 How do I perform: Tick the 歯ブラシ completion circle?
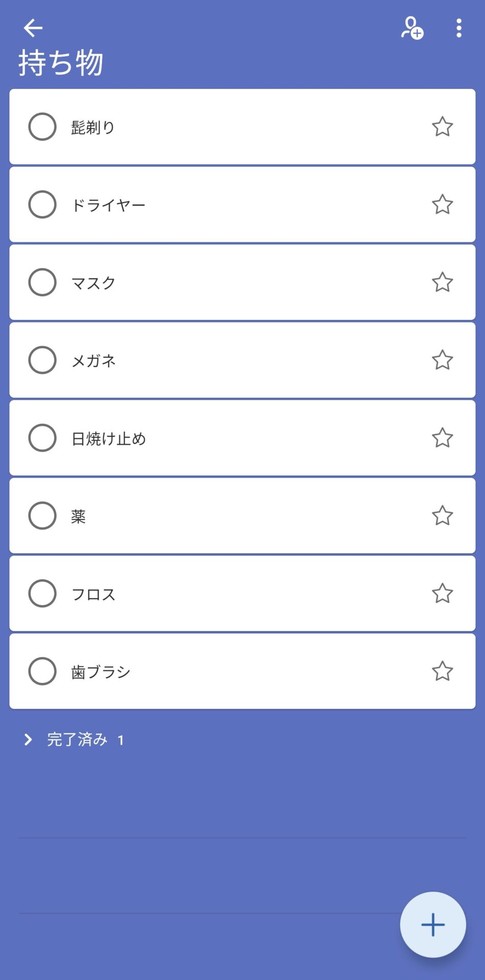[x=42, y=671]
